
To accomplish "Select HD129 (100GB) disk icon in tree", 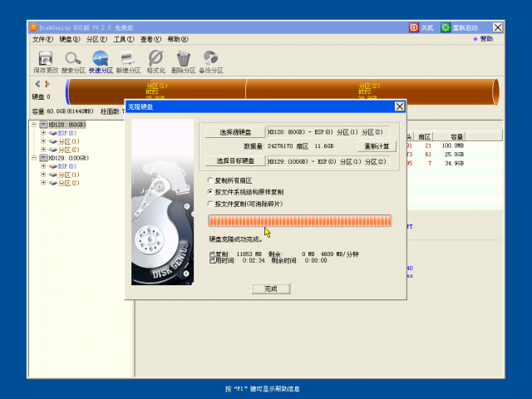I will pyautogui.click(x=43, y=158).
